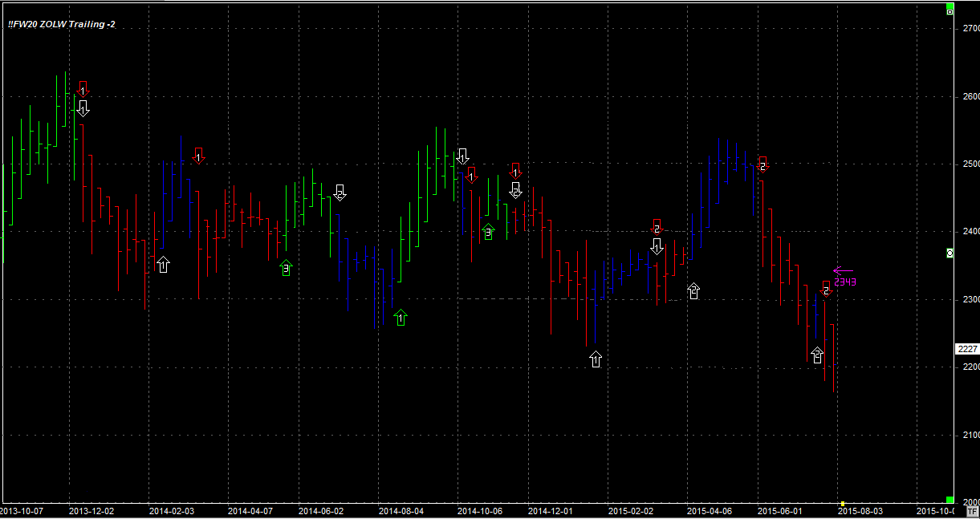
Task: Click the 2015-02-02 date label
Action: point(630,510)
